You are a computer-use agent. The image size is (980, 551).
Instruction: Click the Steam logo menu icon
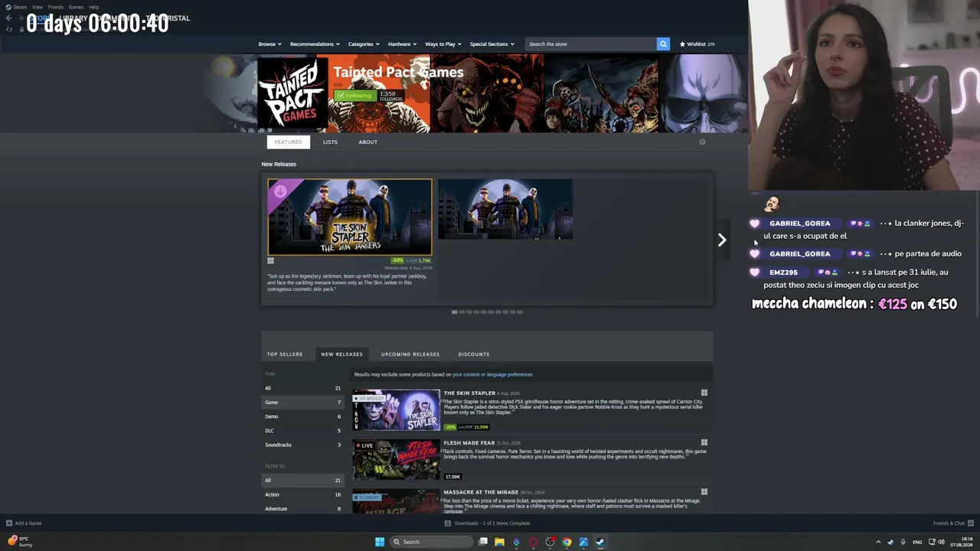pos(8,7)
